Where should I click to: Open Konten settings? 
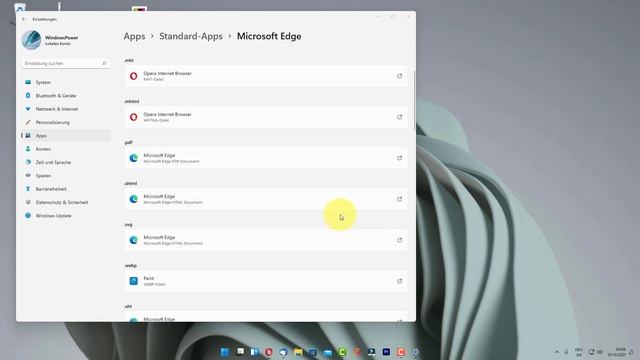pos(66,149)
